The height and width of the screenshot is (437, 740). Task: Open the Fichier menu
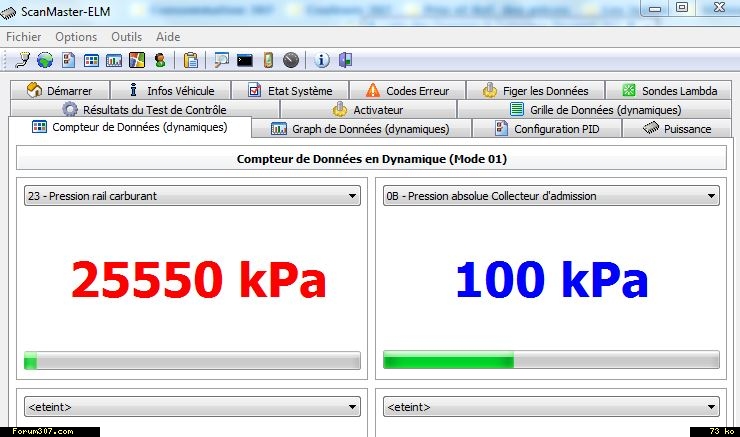pyautogui.click(x=24, y=37)
